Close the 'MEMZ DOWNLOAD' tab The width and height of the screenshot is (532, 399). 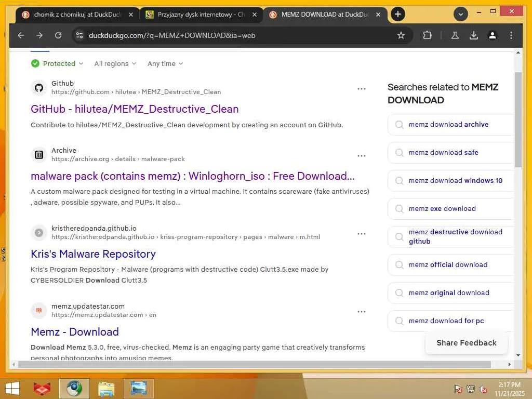[378, 15]
